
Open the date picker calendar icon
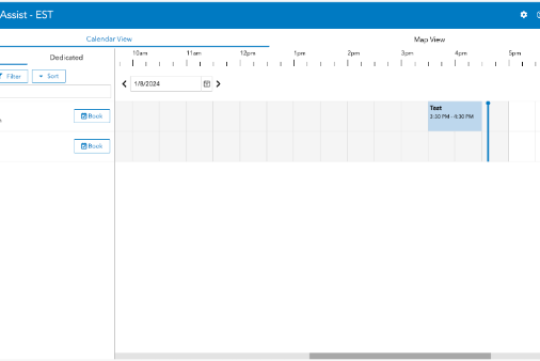coord(207,84)
